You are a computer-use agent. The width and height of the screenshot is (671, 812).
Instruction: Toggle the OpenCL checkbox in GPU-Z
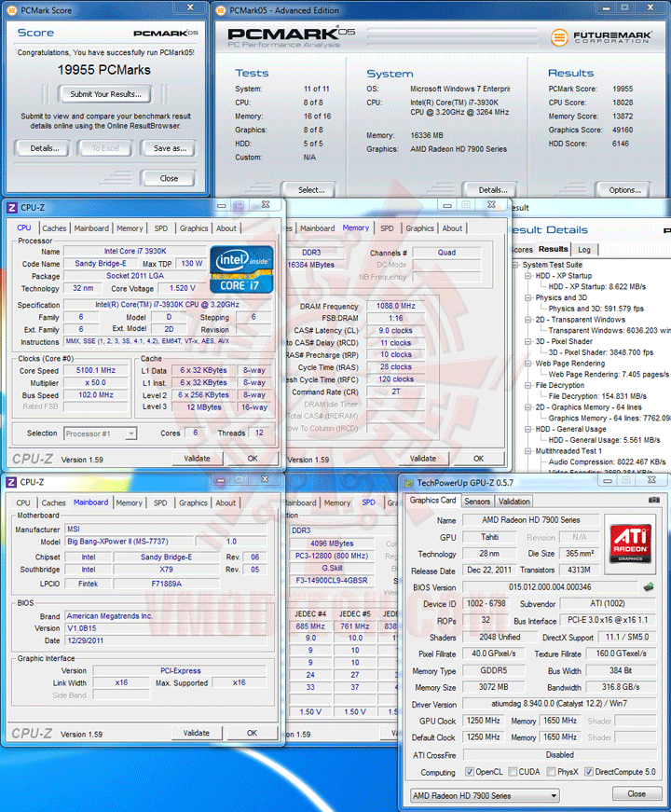click(469, 772)
